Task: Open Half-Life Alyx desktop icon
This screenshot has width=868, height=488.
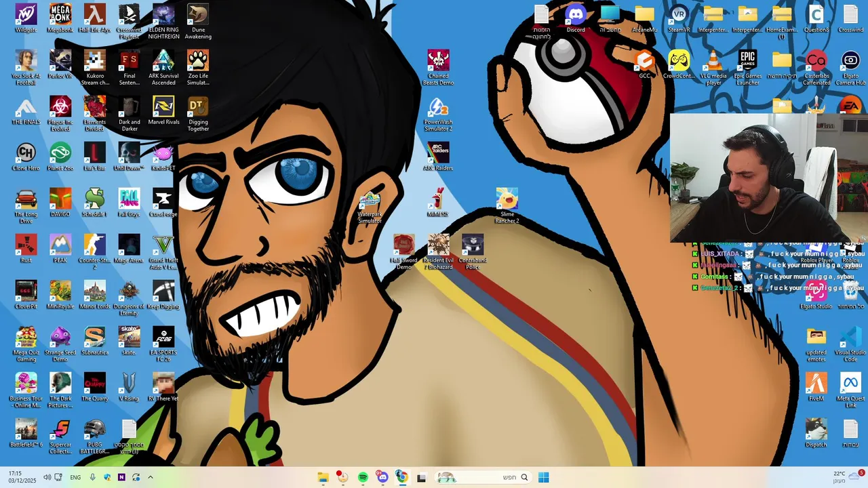Action: 94,18
